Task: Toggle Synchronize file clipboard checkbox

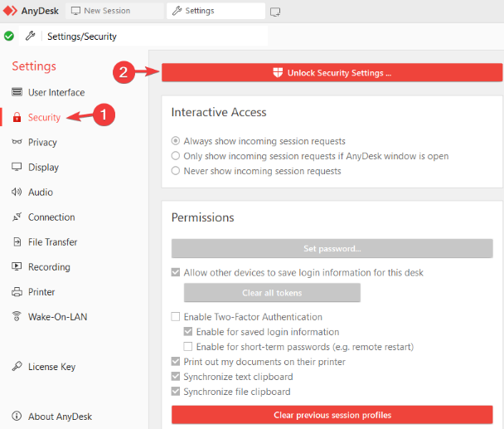Action: coord(176,392)
